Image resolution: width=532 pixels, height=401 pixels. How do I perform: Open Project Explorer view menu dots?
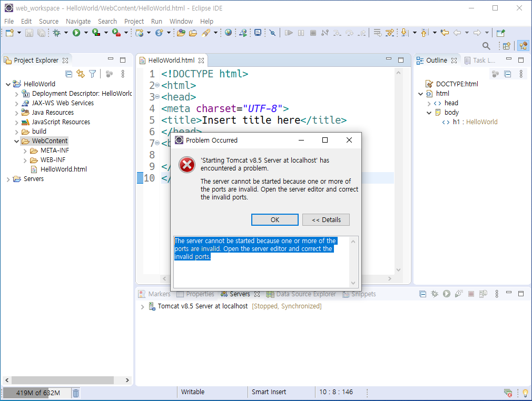(123, 74)
